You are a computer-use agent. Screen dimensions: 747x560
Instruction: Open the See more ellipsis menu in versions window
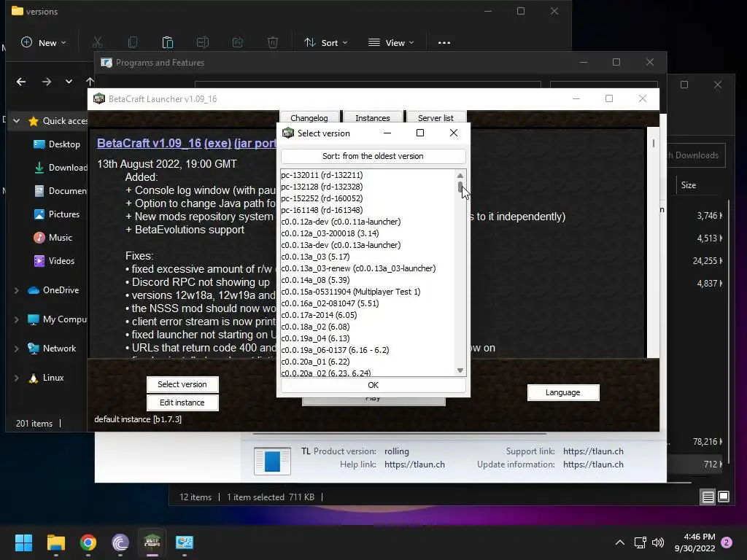[444, 42]
